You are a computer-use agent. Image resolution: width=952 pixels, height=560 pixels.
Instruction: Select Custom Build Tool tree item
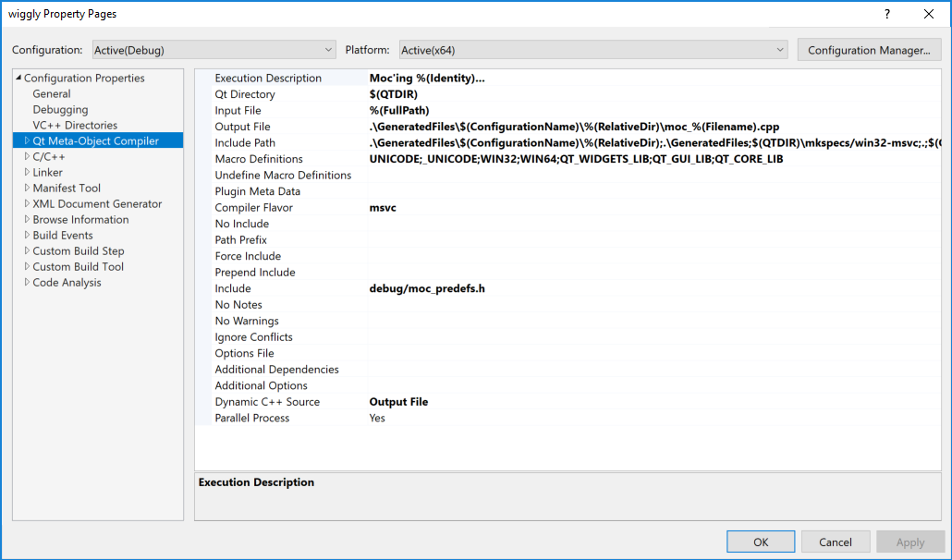[x=78, y=267]
